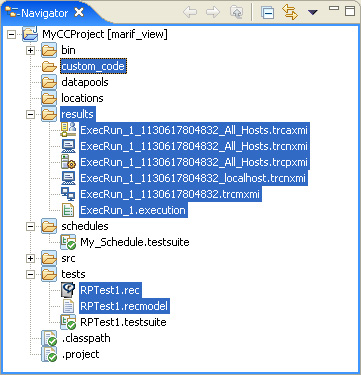
Task: Select the datapools folder label
Action: point(85,82)
